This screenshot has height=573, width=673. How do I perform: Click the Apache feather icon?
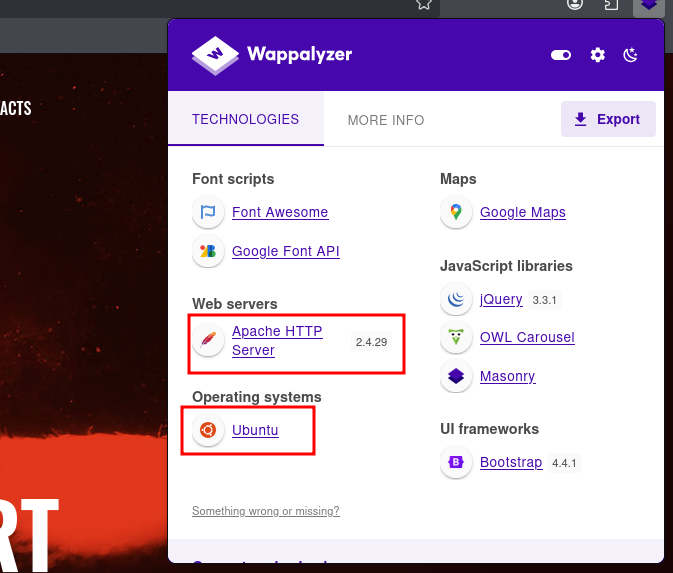pos(208,340)
